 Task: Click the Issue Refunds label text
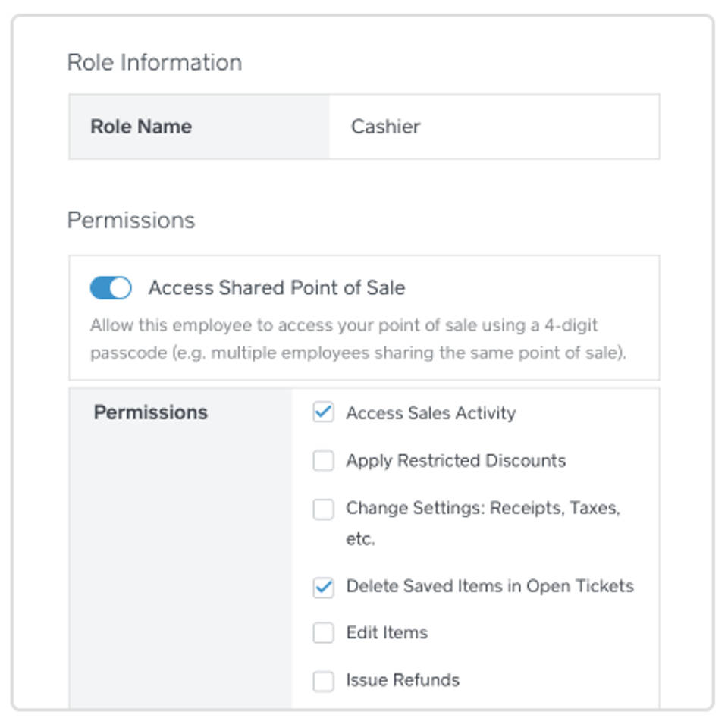click(x=403, y=680)
